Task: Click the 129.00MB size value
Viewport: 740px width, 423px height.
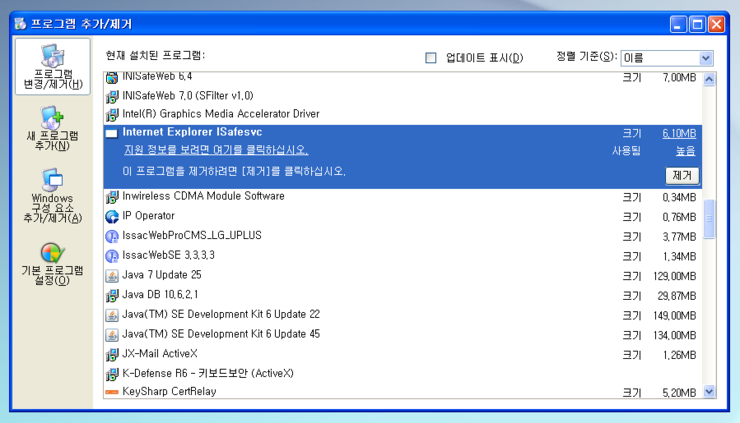Action: (675, 276)
